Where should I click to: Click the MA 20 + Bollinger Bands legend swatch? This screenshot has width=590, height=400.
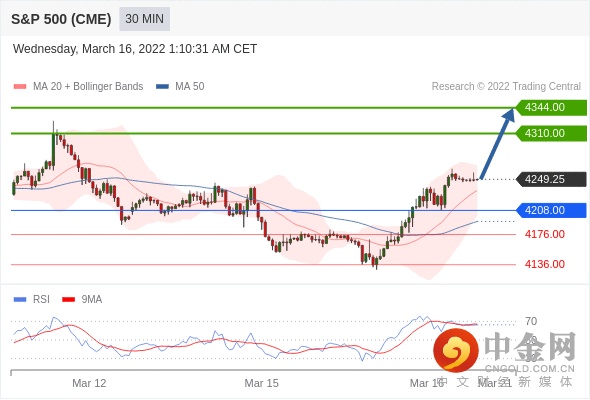[x=20, y=87]
